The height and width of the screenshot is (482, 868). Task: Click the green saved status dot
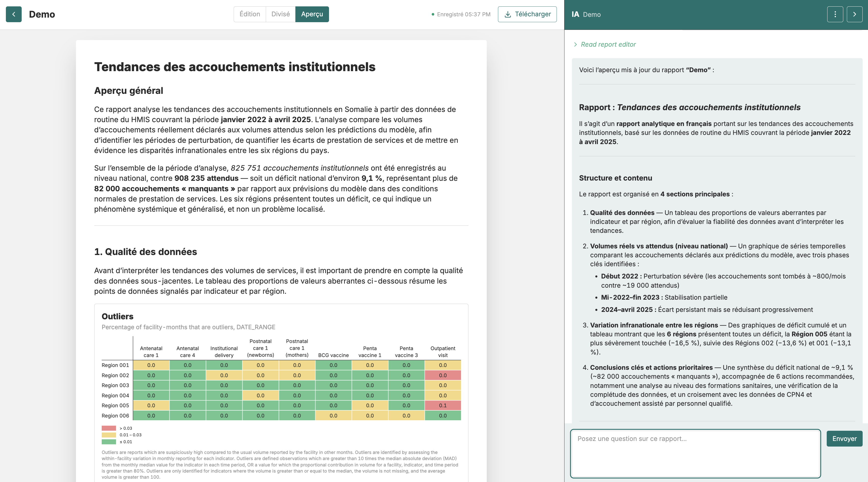click(x=433, y=15)
